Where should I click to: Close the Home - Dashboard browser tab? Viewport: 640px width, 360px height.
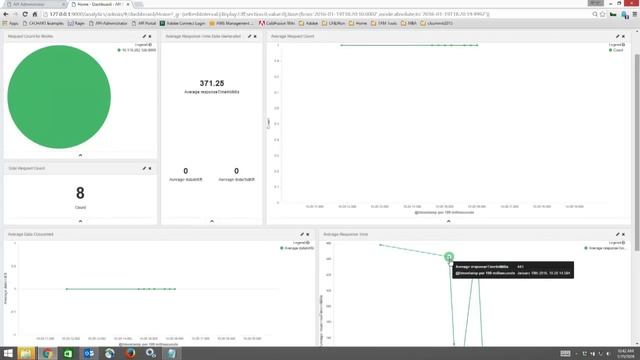pyautogui.click(x=128, y=4)
